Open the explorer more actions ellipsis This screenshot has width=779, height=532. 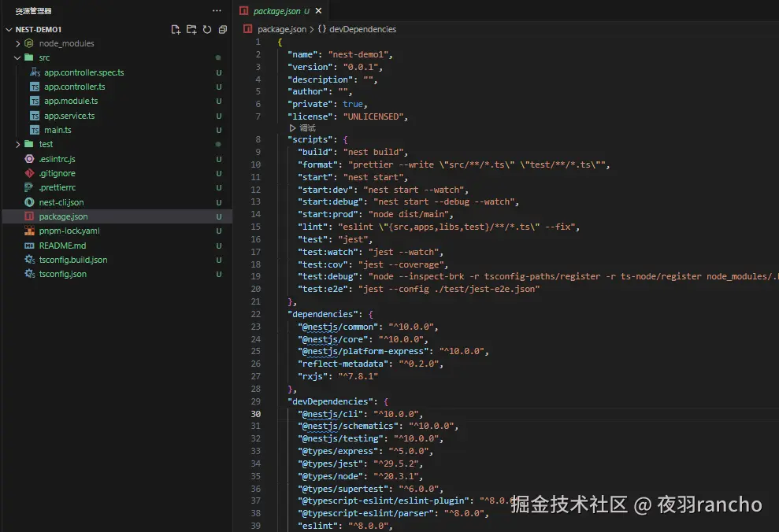click(217, 10)
